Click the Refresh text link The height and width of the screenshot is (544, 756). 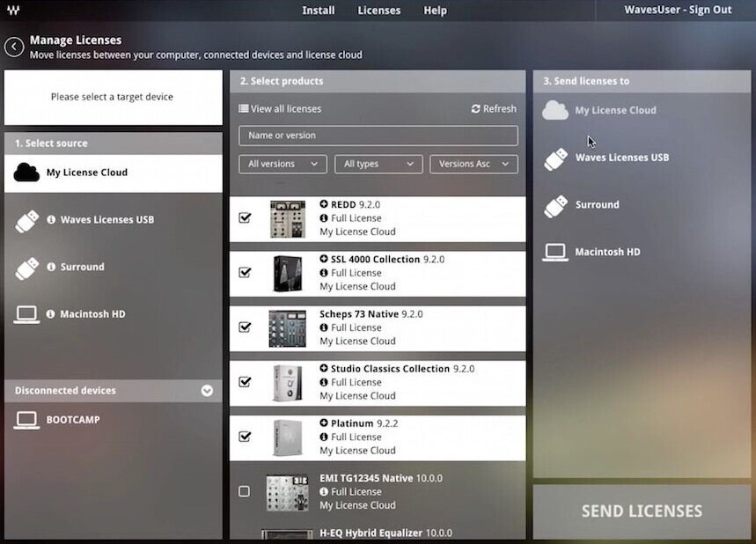point(500,108)
